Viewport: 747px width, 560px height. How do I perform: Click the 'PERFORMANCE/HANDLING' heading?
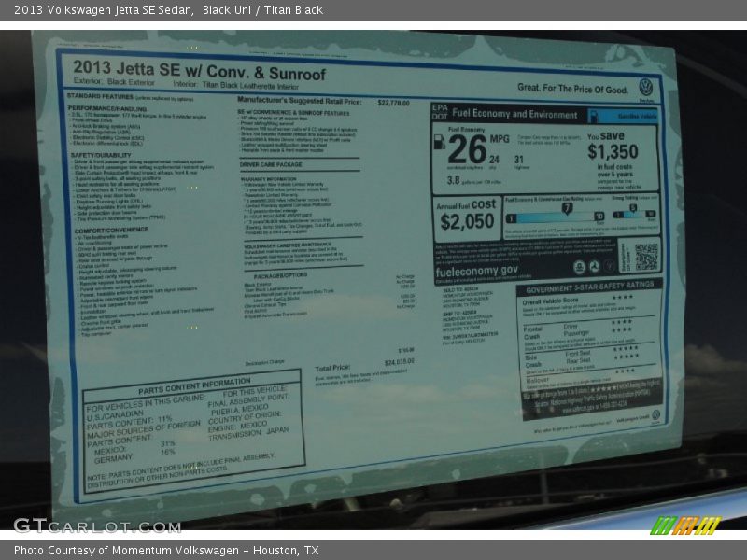click(x=107, y=108)
